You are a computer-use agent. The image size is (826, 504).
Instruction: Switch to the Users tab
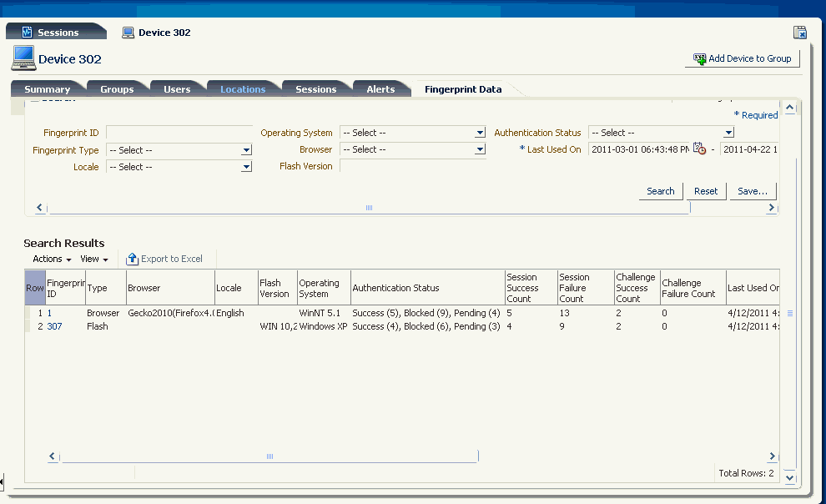(177, 89)
